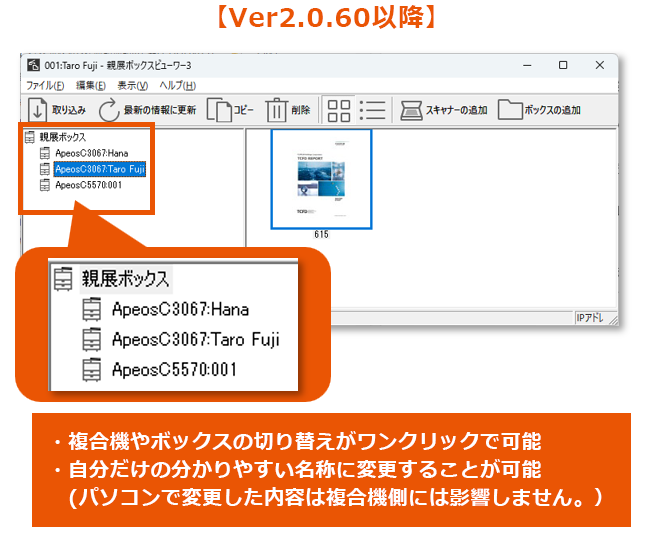
Task: Click the 削除 trash can icon
Action: coord(277,110)
